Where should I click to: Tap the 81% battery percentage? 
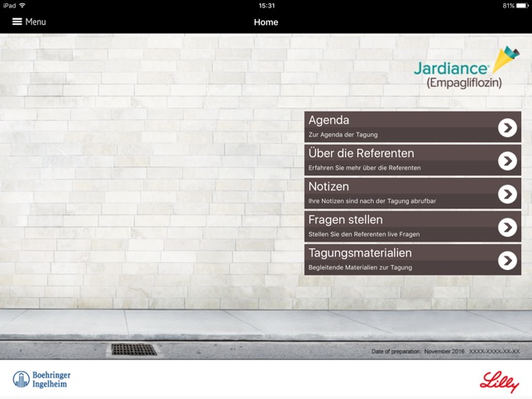coord(509,6)
